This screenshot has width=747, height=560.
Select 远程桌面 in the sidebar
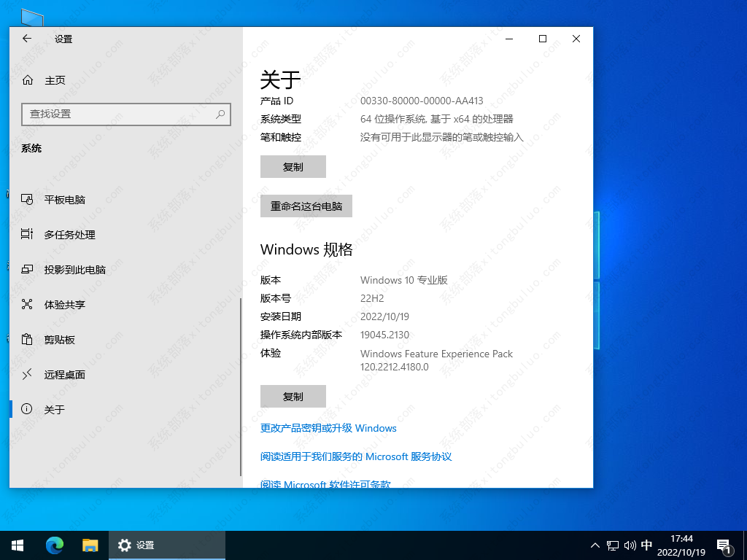tap(65, 374)
